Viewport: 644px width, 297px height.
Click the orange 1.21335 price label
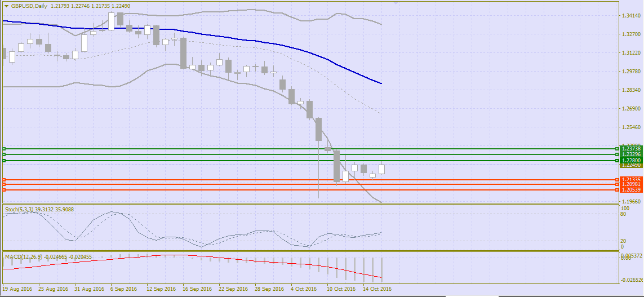[x=631, y=180]
